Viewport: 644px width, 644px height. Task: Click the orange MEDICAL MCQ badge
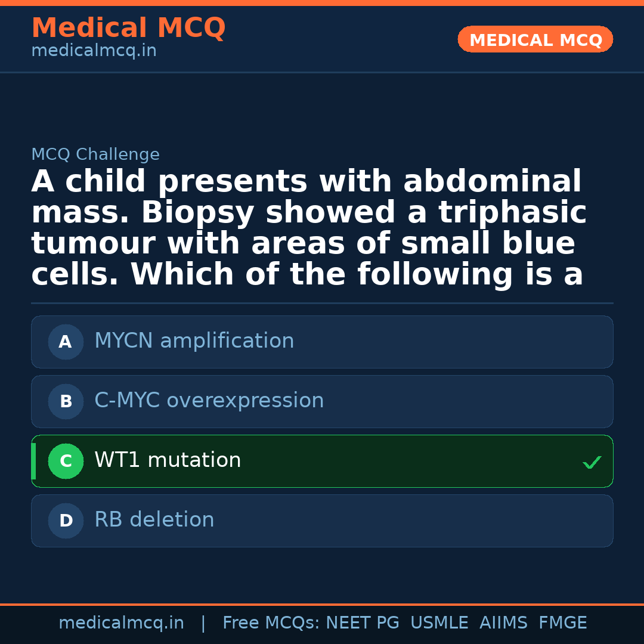[x=535, y=40]
